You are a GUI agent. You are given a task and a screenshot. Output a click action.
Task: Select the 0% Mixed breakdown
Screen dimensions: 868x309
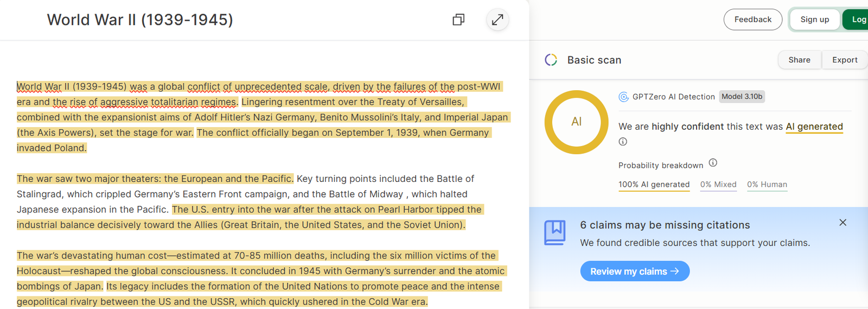tap(718, 185)
